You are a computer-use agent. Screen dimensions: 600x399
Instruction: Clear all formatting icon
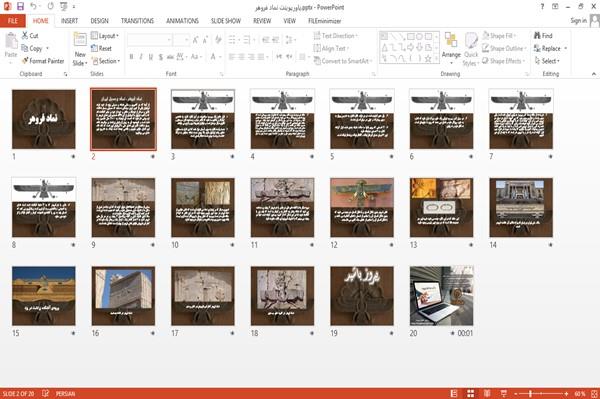pos(218,40)
